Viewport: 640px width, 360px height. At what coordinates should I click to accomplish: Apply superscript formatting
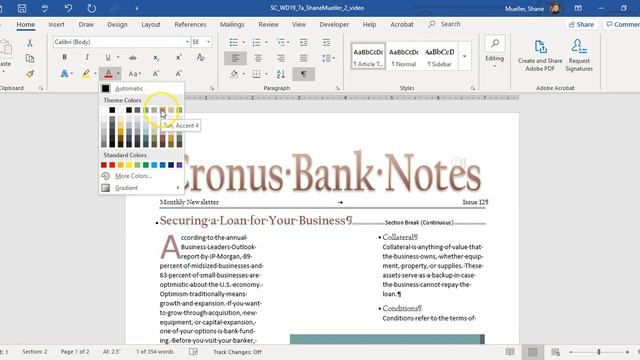pyautogui.click(x=179, y=58)
